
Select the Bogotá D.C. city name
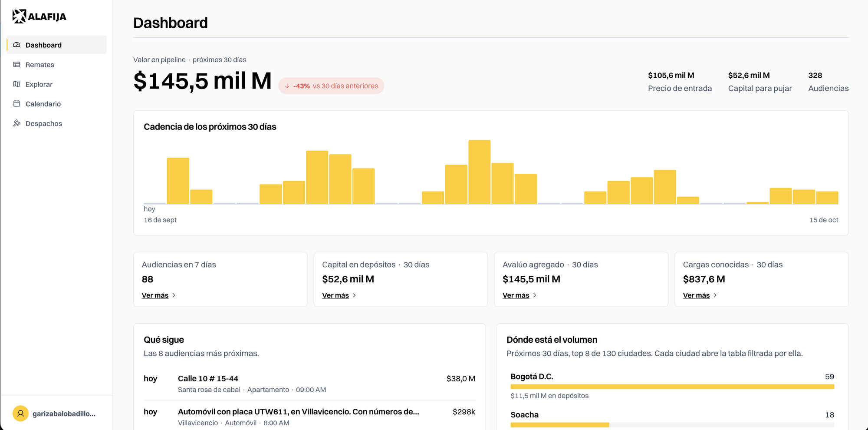pyautogui.click(x=532, y=377)
